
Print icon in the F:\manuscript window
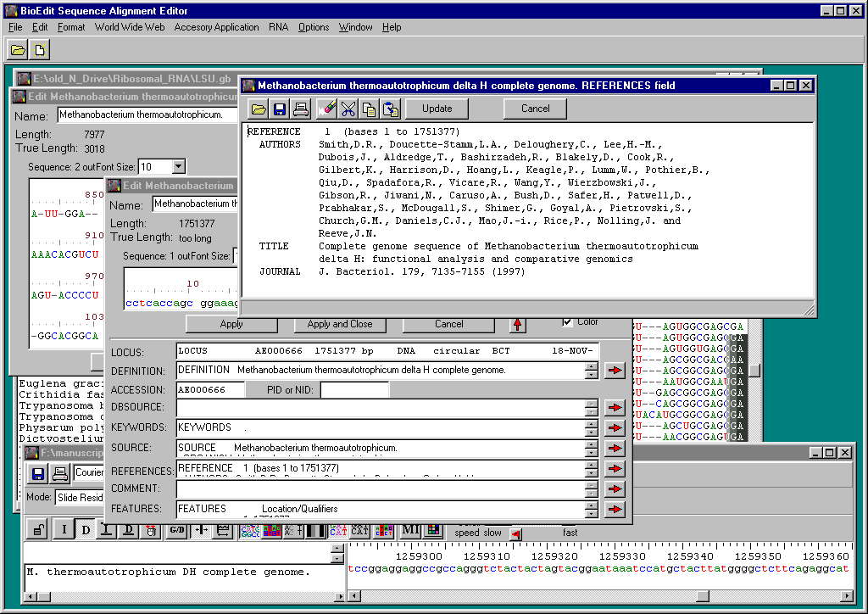pyautogui.click(x=59, y=473)
